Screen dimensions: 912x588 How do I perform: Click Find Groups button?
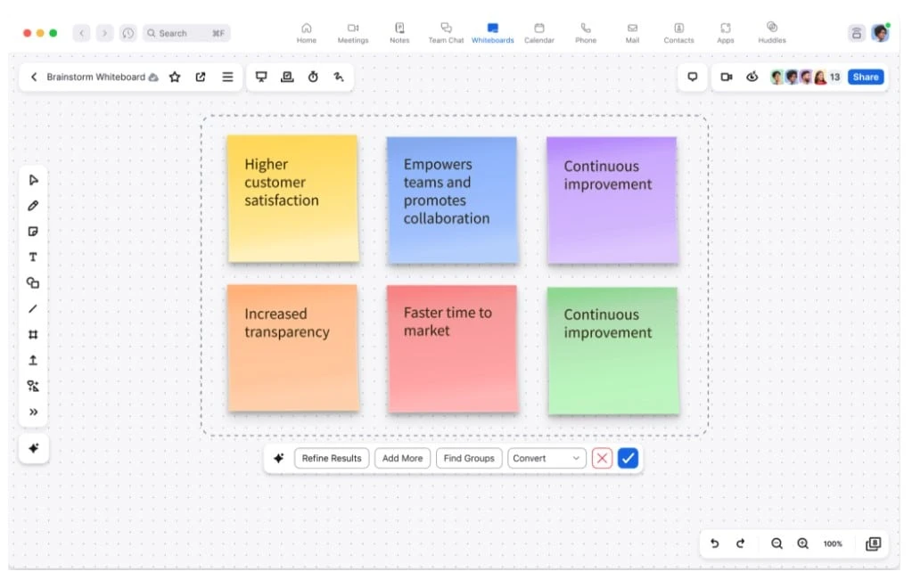[x=469, y=458]
